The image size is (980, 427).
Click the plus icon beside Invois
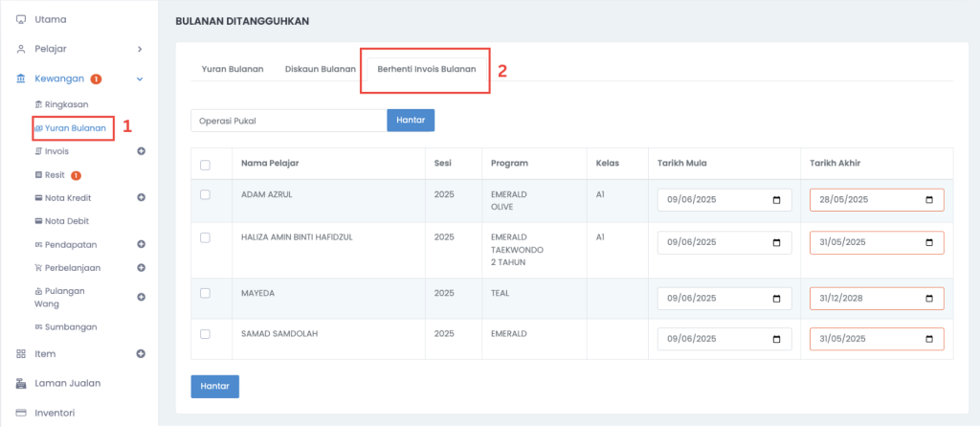142,151
